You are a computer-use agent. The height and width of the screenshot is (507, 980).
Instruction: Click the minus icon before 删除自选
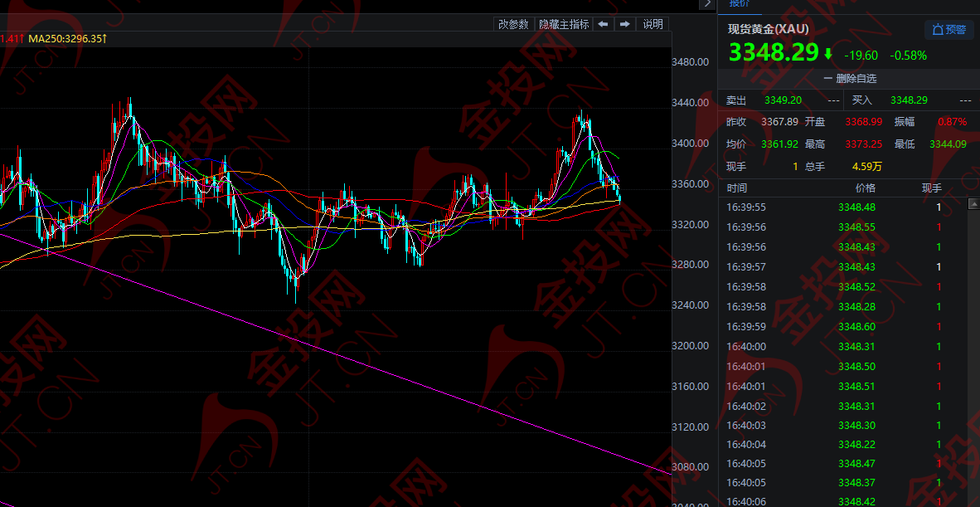[828, 79]
